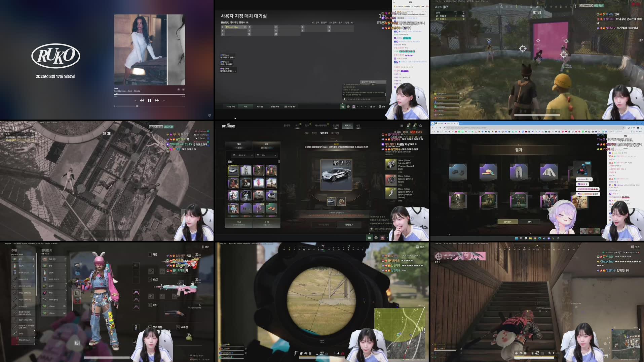Select the white shirt reward item
The height and width of the screenshot is (362, 644).
(549, 172)
